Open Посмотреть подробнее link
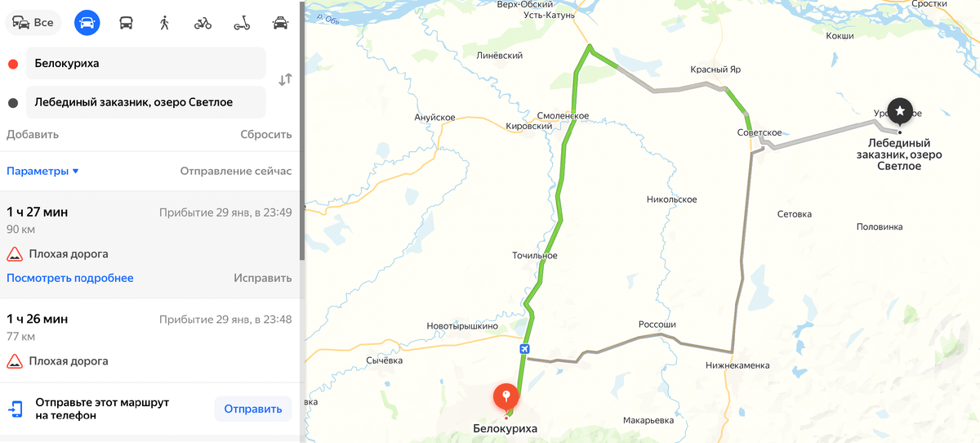The height and width of the screenshot is (443, 980). point(70,278)
